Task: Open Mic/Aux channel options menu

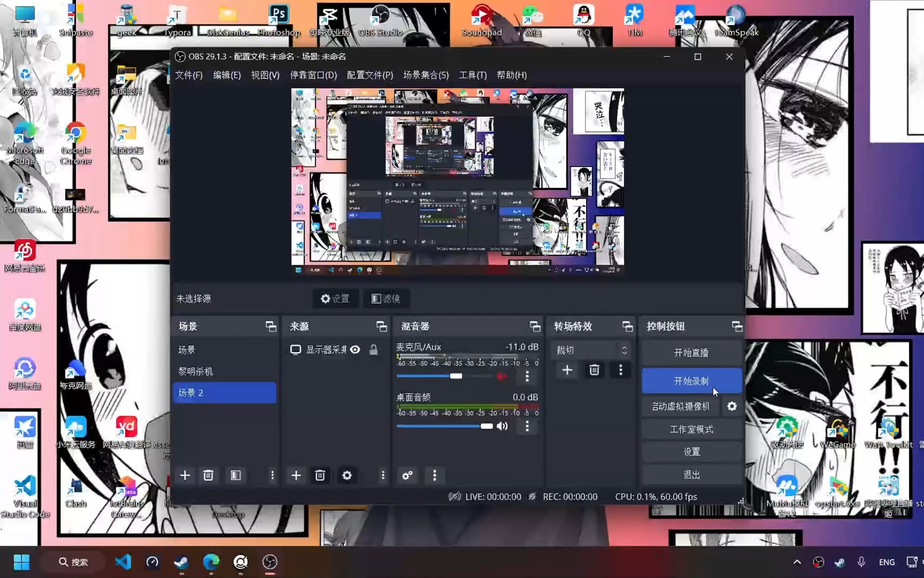Action: (527, 377)
